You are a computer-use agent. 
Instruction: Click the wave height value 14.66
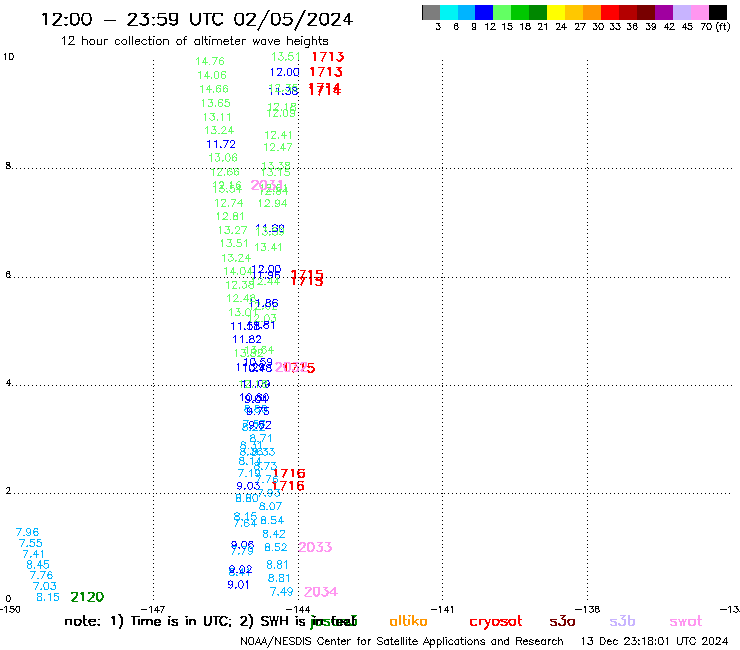coord(214,89)
